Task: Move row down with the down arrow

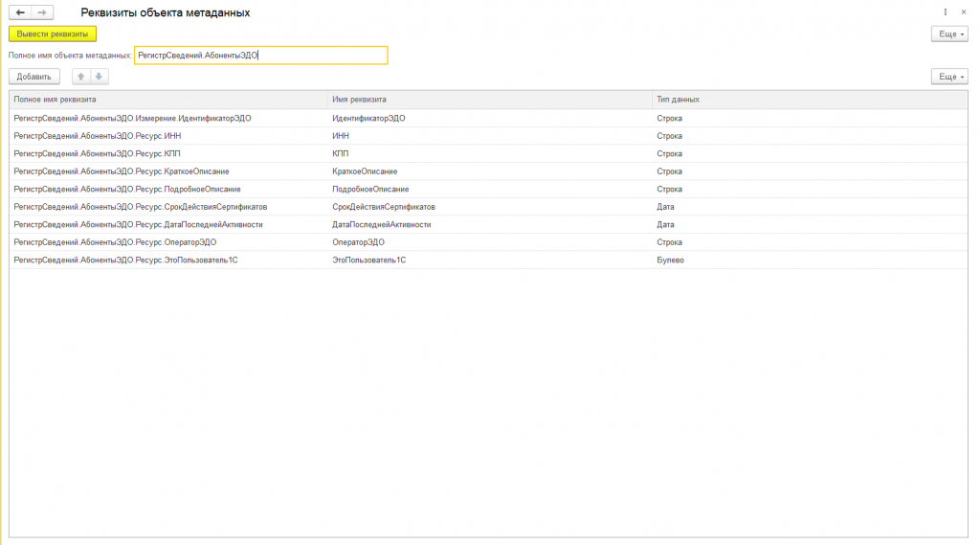Action: pos(99,77)
